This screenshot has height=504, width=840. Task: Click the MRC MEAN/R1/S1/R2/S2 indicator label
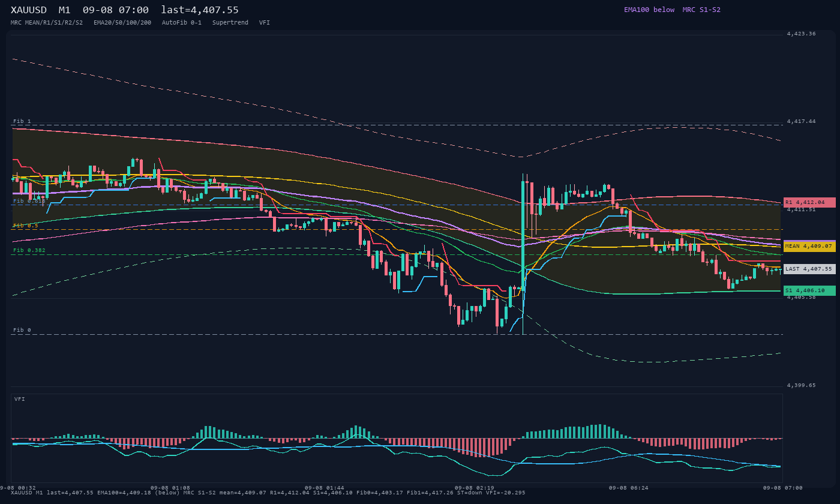pos(47,23)
